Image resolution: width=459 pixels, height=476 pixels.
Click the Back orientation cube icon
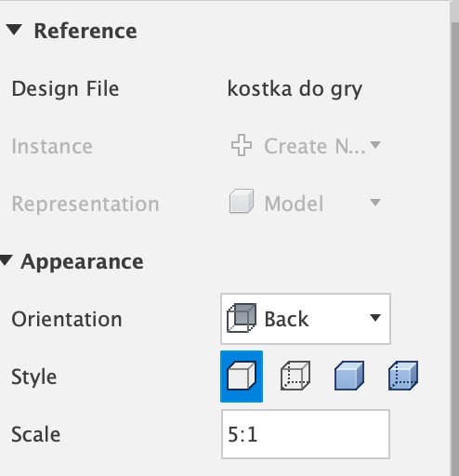[x=242, y=318]
